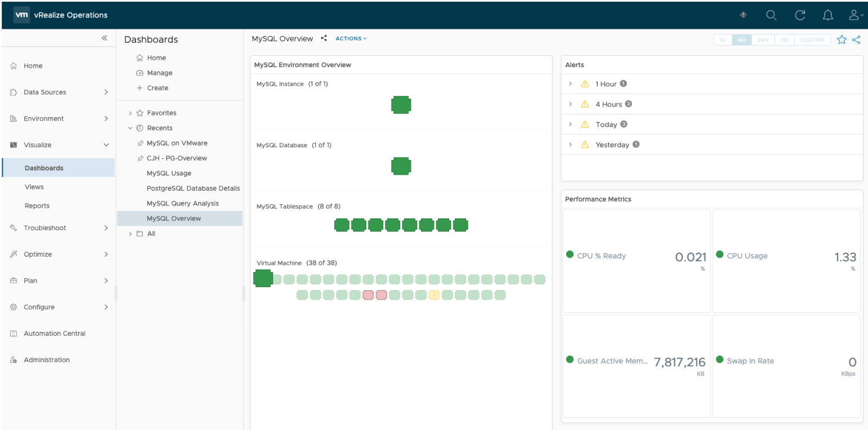
Task: Click the Optimize wand icon
Action: [14, 255]
